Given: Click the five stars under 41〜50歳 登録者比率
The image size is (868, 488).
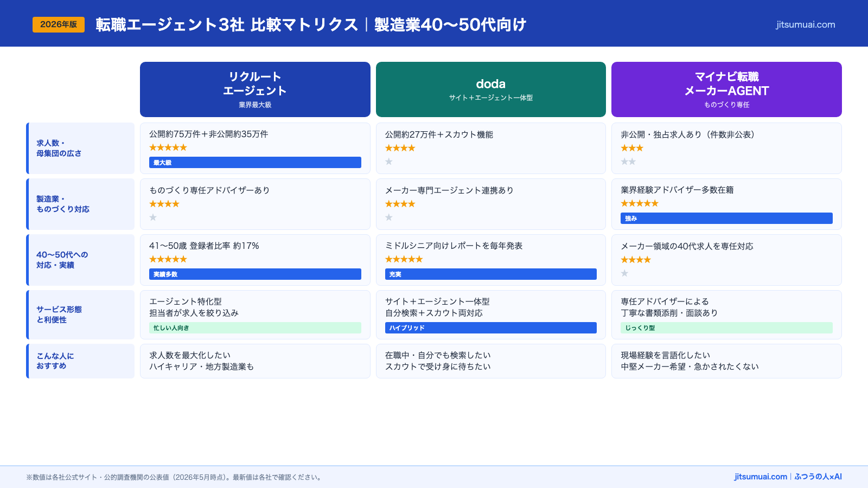Looking at the screenshot, I should [168, 259].
